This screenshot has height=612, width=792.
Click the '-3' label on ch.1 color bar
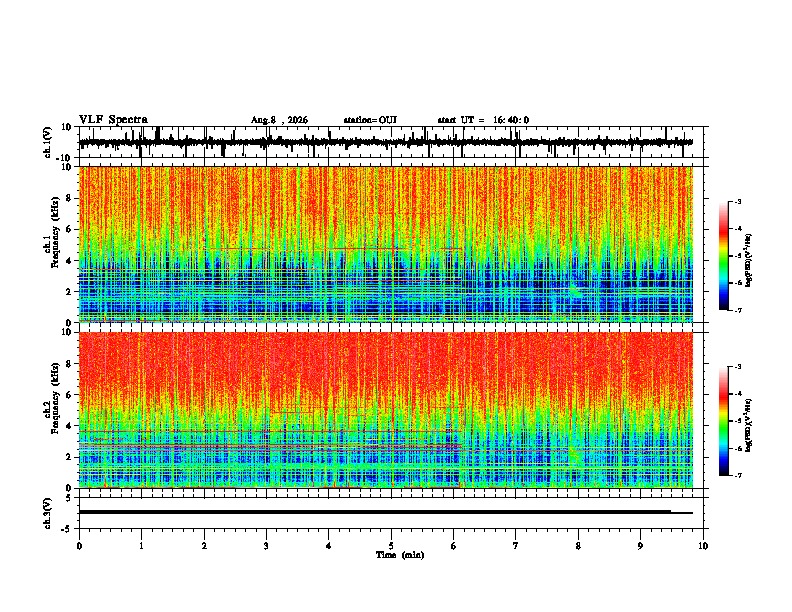(x=737, y=201)
